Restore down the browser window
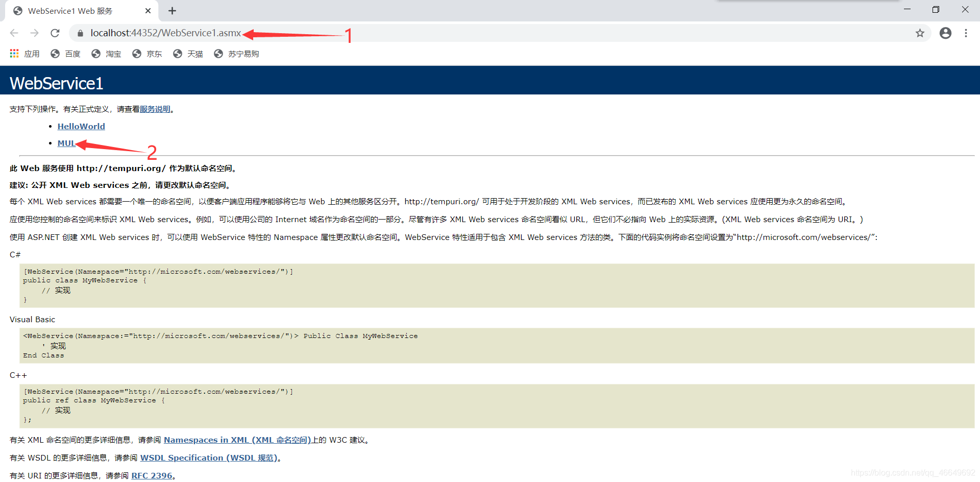The width and height of the screenshot is (980, 482). (x=936, y=10)
